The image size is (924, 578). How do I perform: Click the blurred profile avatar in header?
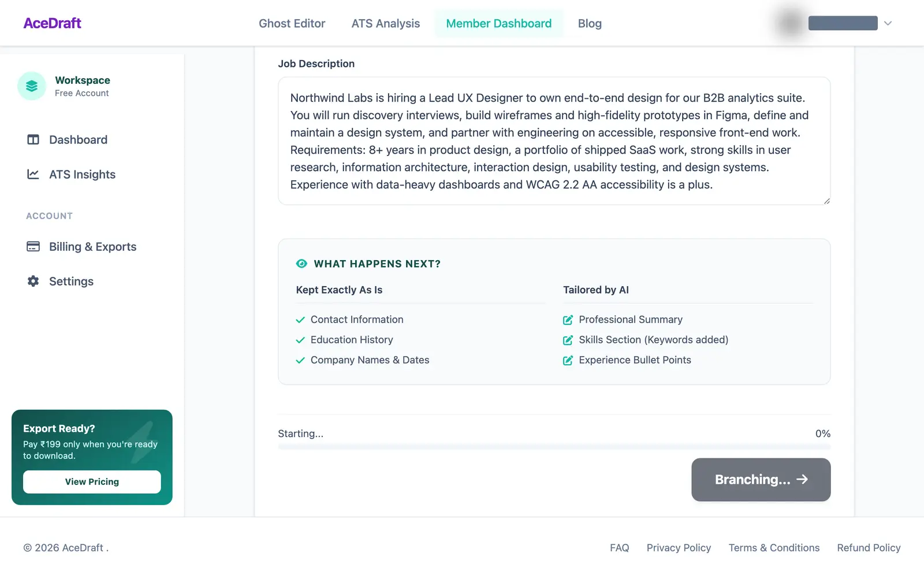pos(791,23)
